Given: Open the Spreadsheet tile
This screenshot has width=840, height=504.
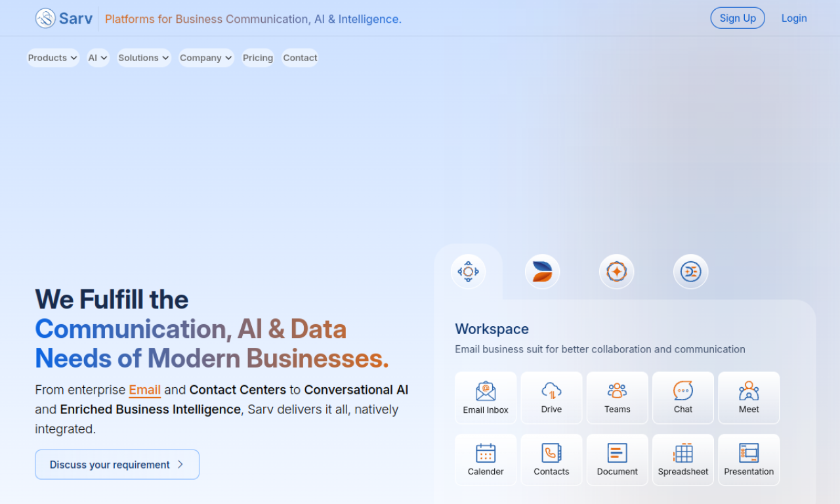Looking at the screenshot, I should coord(683,459).
